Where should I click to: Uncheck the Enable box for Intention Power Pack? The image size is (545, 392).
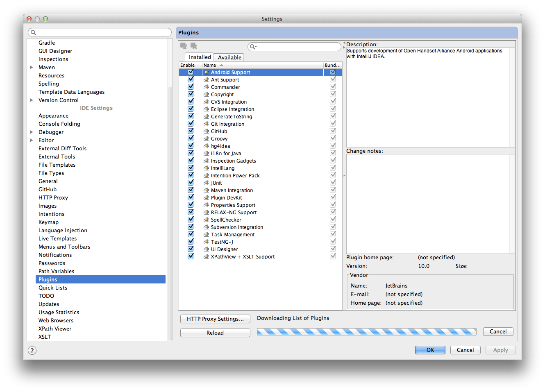[191, 175]
